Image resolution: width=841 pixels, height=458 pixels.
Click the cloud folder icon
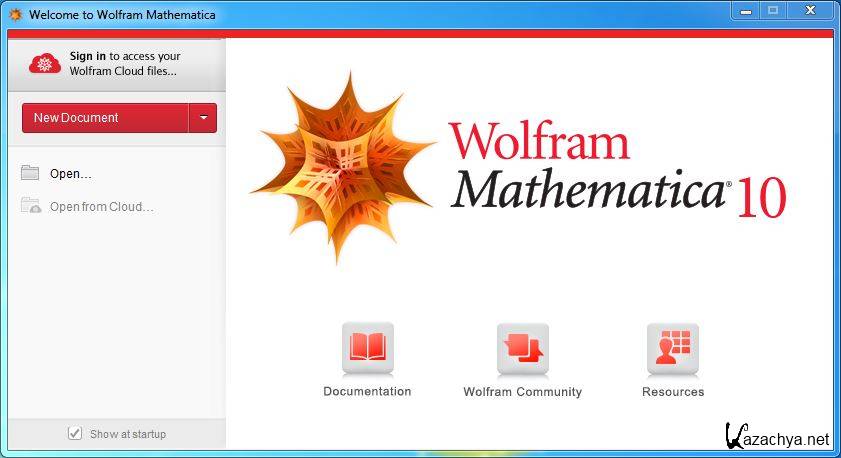[31, 206]
